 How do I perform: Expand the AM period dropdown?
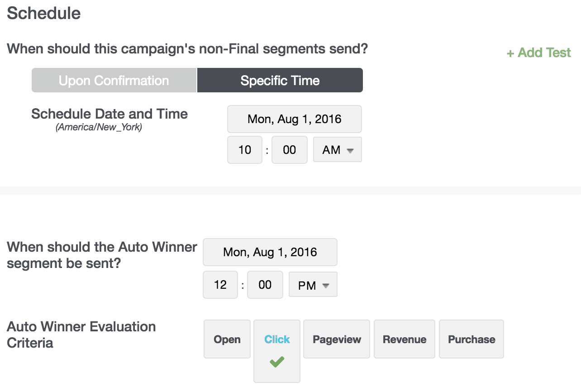[338, 150]
